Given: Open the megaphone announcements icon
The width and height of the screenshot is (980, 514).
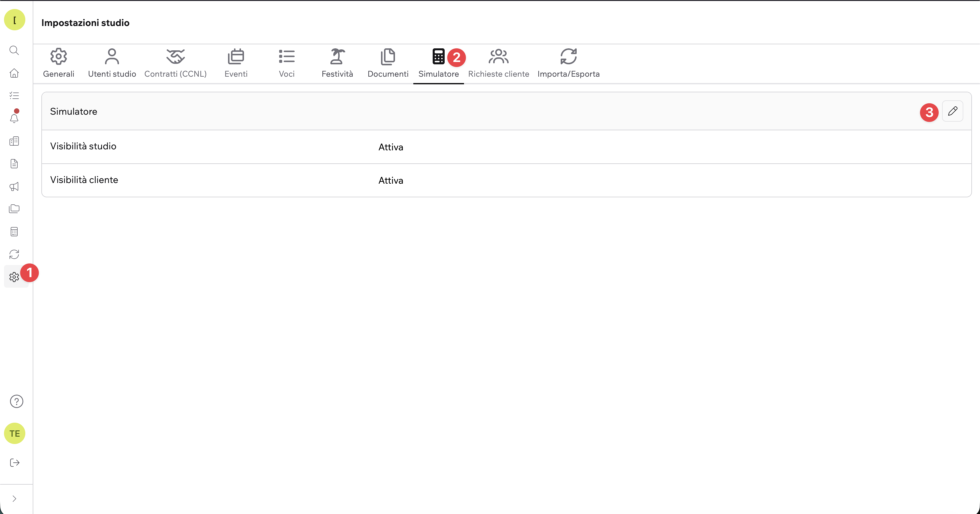Looking at the screenshot, I should click(14, 186).
